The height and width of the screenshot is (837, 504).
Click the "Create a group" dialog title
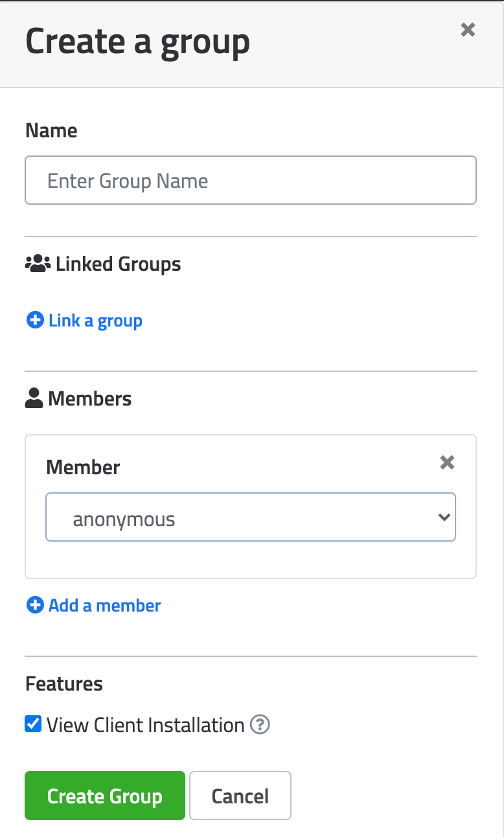point(137,41)
